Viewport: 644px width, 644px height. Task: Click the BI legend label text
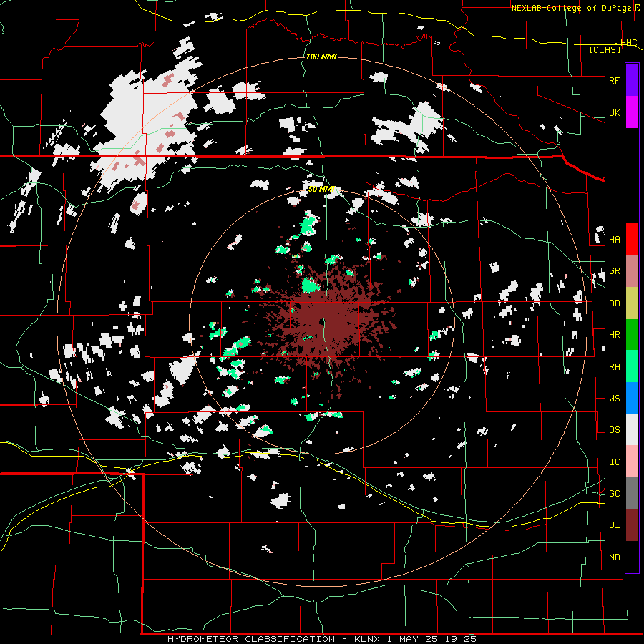tap(614, 525)
